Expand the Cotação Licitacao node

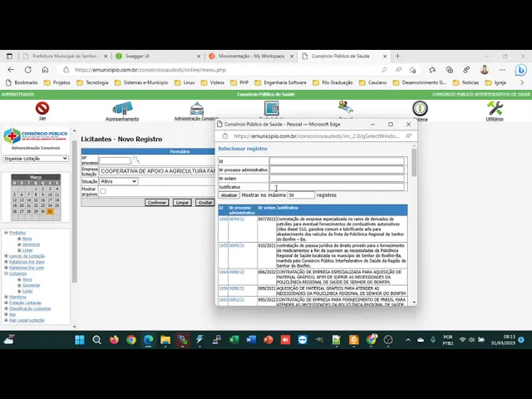6,303
